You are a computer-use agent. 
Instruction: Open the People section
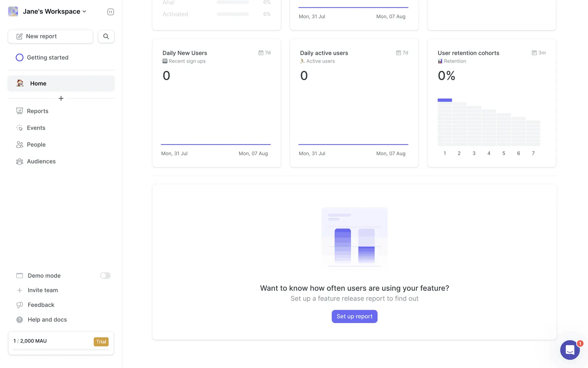[36, 144]
